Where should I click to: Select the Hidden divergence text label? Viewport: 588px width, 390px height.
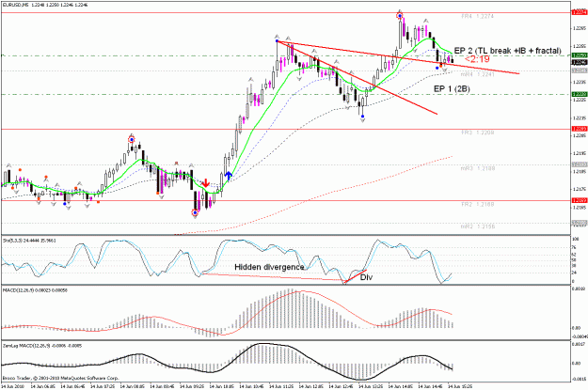tap(269, 267)
